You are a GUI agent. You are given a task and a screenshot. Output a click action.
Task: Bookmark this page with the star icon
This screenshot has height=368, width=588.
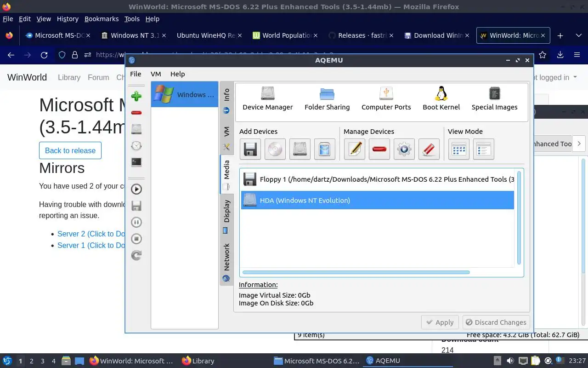pos(543,55)
